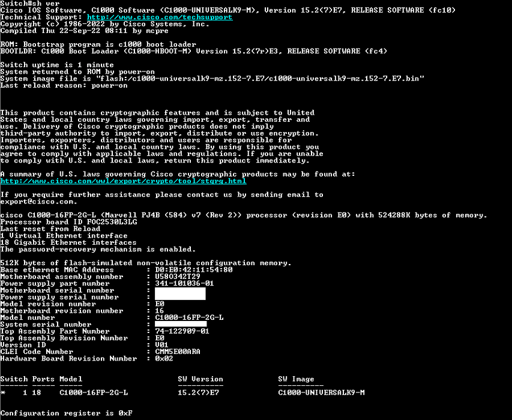Click the password-recovery mechanism line
512x420 pixels.
[98, 250]
